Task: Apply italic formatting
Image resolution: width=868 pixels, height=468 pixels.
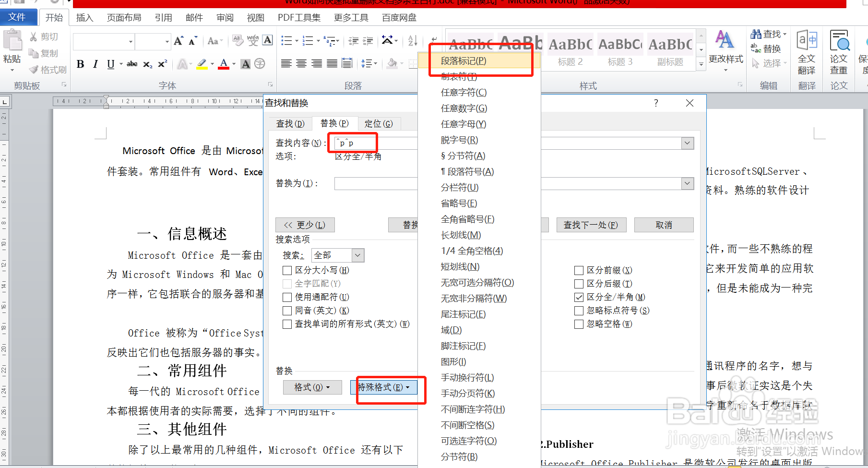Action: [95, 64]
